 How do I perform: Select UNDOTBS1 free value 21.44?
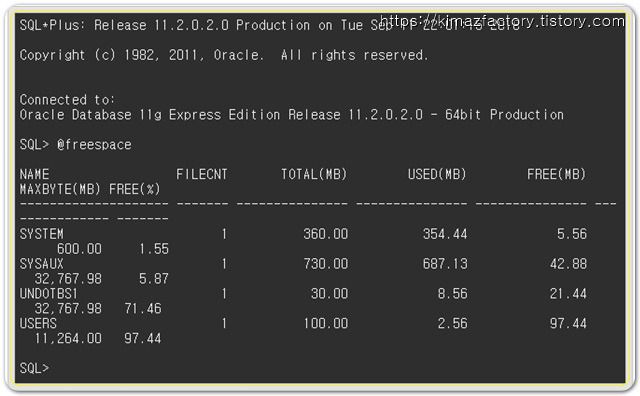point(568,294)
